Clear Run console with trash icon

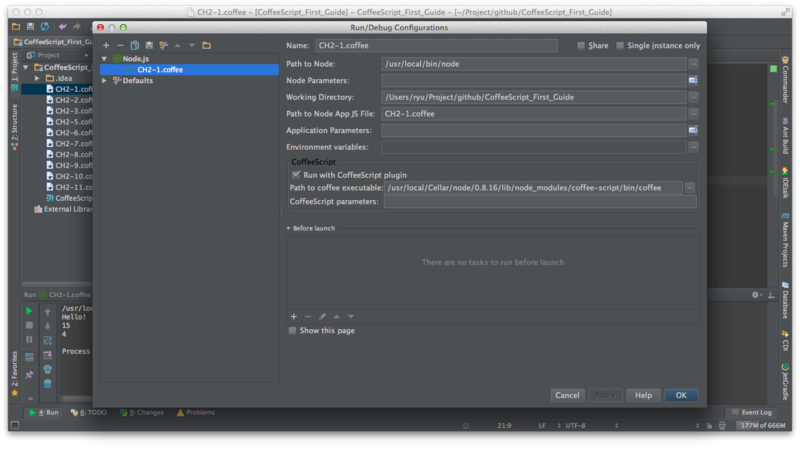click(x=47, y=384)
